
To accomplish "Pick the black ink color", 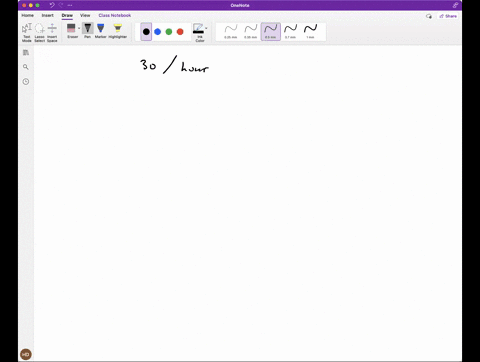I will coord(146,32).
